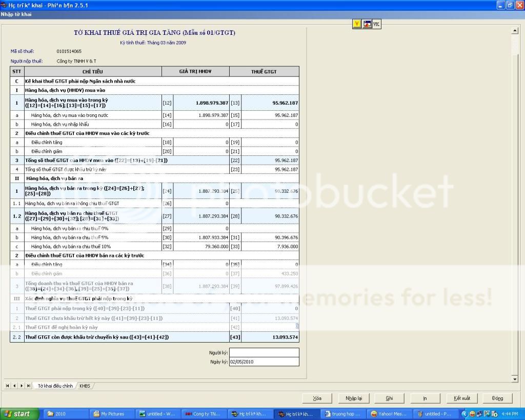Open the Nhập tờ khai menu
The width and height of the screenshot is (525, 420).
(x=16, y=14)
